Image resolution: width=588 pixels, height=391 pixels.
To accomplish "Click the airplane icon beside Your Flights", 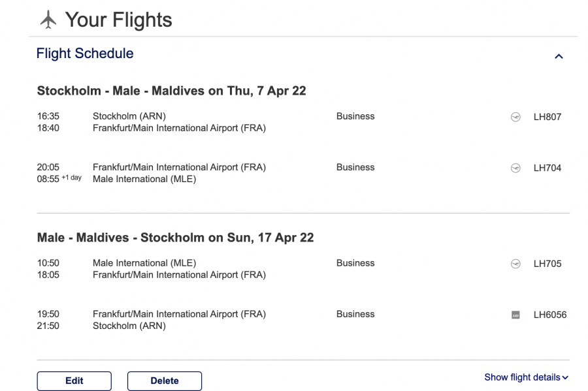I will 48,20.
